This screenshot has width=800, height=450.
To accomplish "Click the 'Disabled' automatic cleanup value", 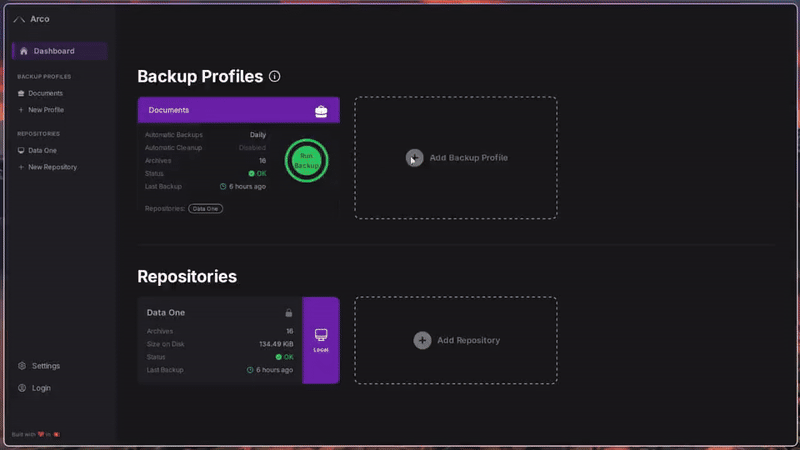I will (x=252, y=147).
